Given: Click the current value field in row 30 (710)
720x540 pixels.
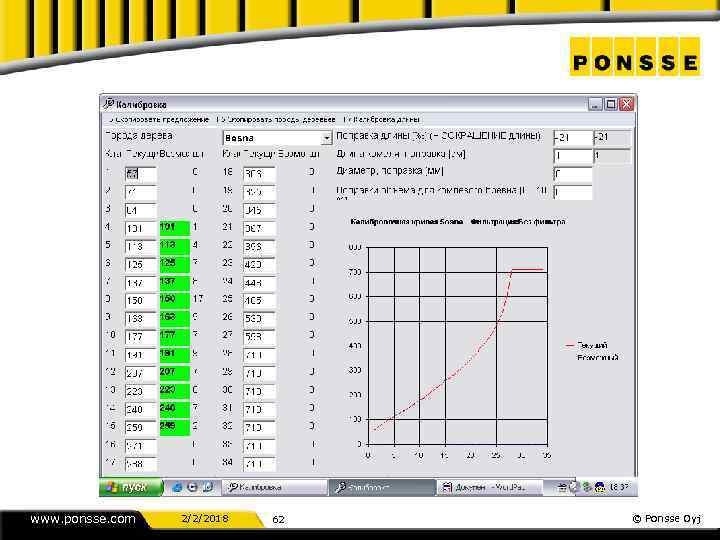Looking at the screenshot, I should [259, 391].
